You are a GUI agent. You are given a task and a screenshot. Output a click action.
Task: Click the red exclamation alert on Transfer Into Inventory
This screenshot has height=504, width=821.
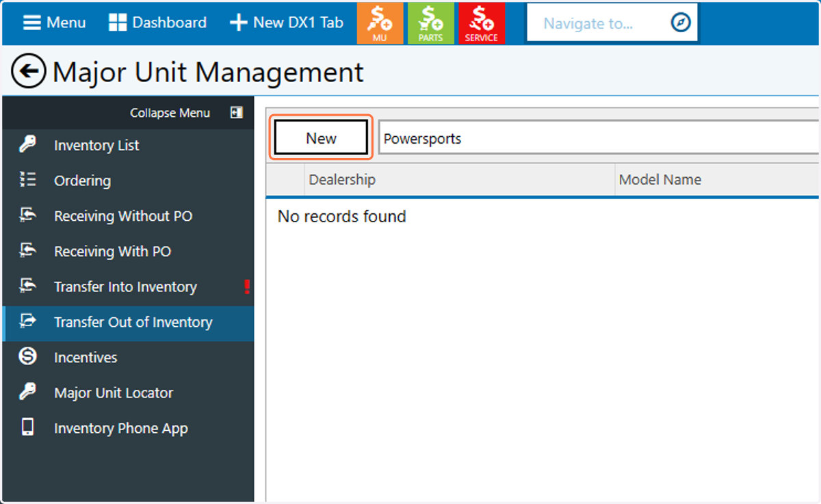pyautogui.click(x=247, y=287)
